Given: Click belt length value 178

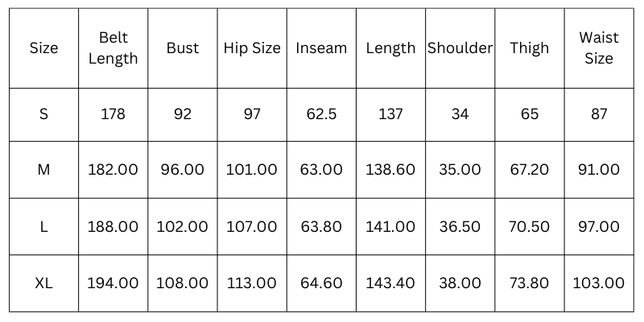Looking at the screenshot, I should pyautogui.click(x=113, y=114).
